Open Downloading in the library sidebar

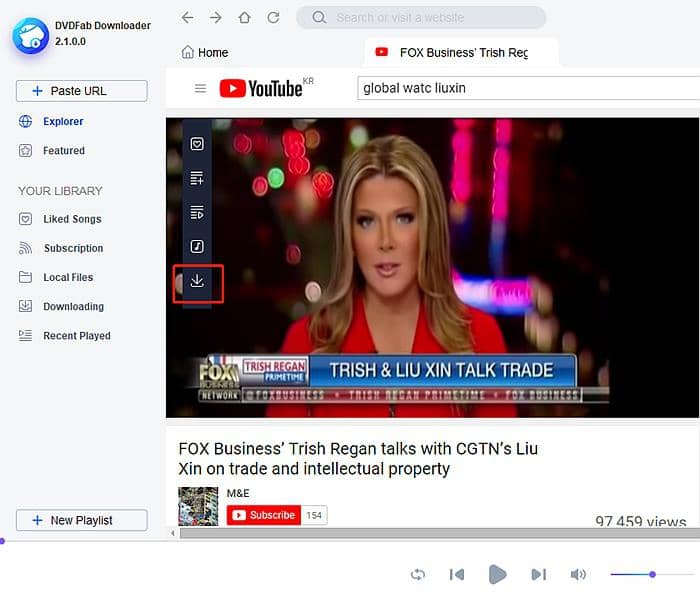coord(73,307)
